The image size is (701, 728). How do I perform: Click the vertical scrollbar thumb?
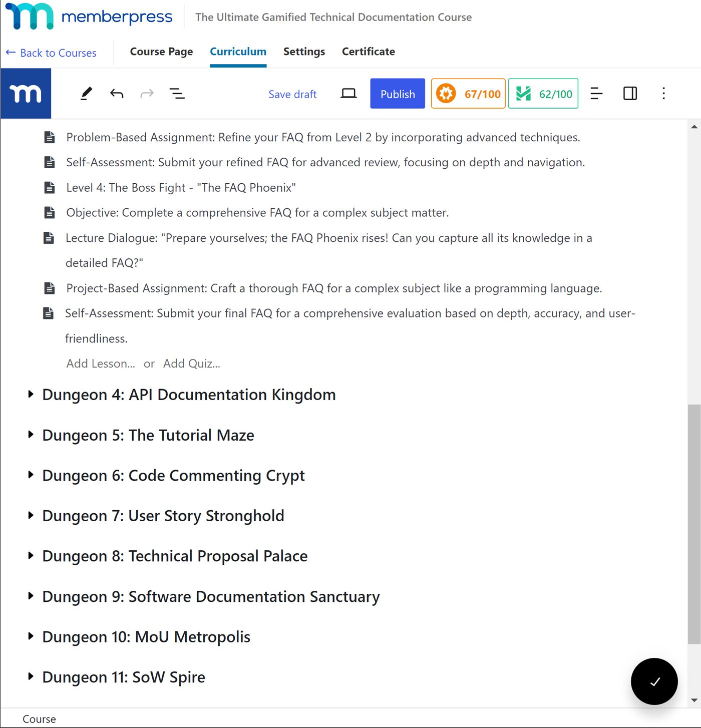pos(694,524)
